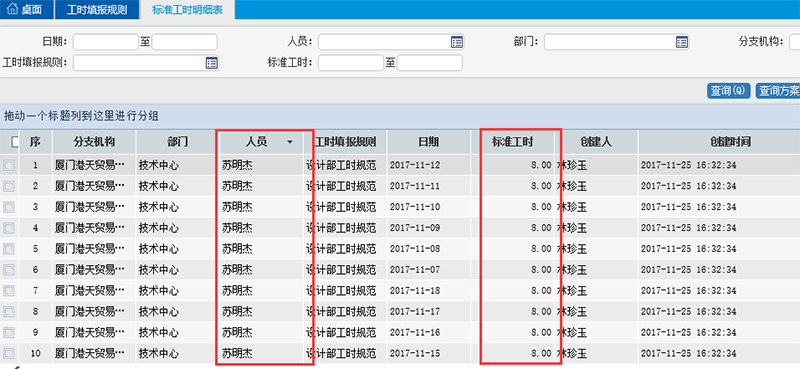Image resolution: width=800 pixels, height=369 pixels.
Task: Check the checkbox for row 6
Action: (x=9, y=269)
